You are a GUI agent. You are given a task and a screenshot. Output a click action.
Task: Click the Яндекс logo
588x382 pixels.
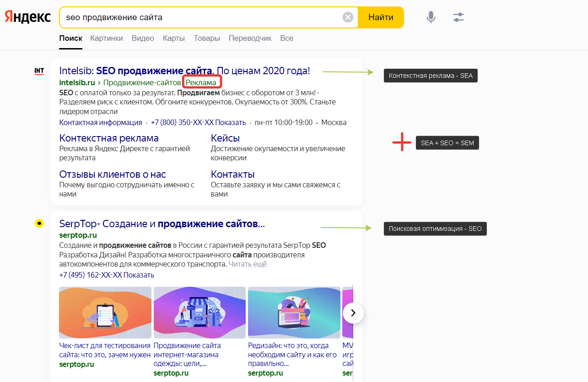coord(27,17)
